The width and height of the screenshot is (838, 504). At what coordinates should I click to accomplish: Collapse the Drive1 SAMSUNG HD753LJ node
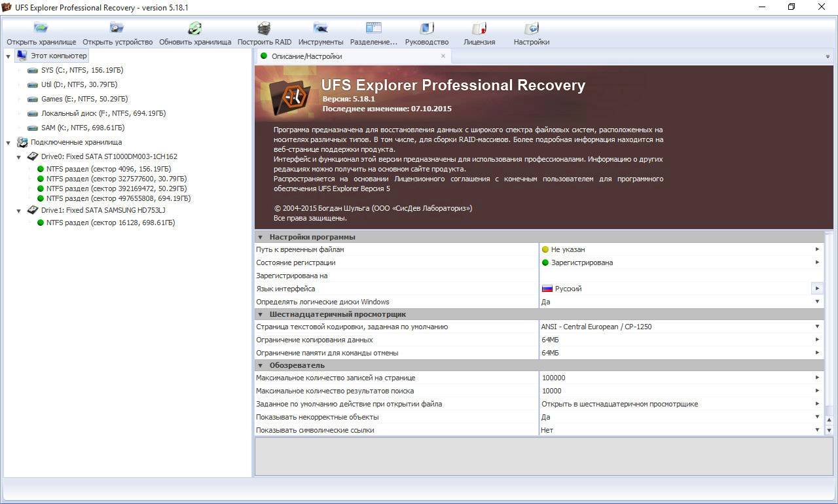19,211
